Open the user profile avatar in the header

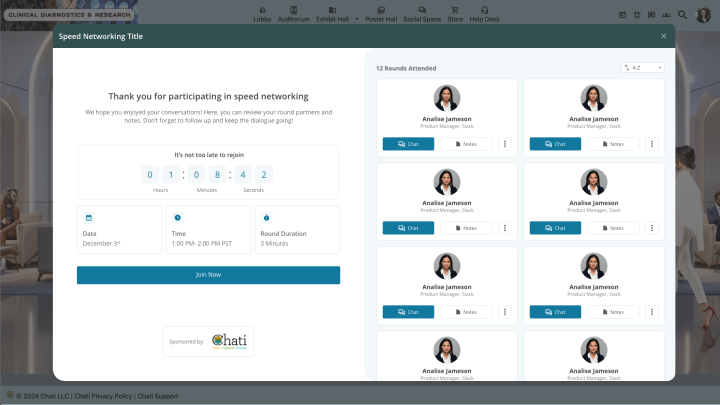[703, 15]
